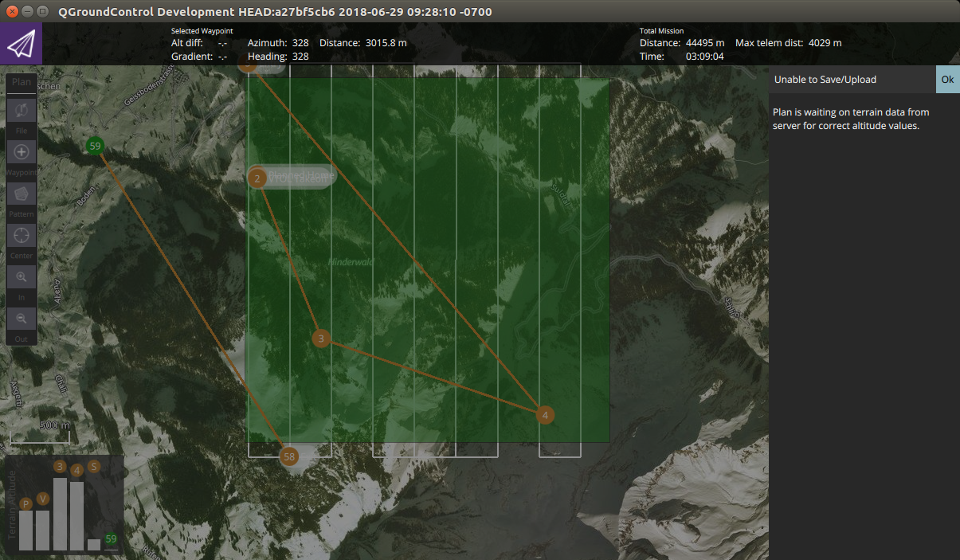Click the Azimuth 328 value
The image size is (960, 560).
300,43
